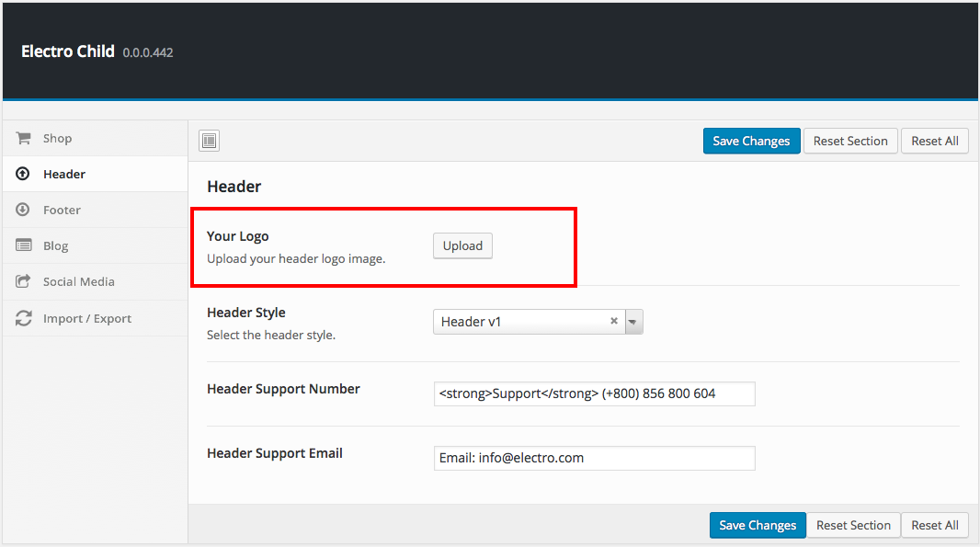The height and width of the screenshot is (547, 980).
Task: Focus the Header Support Number field
Action: pyautogui.click(x=595, y=393)
